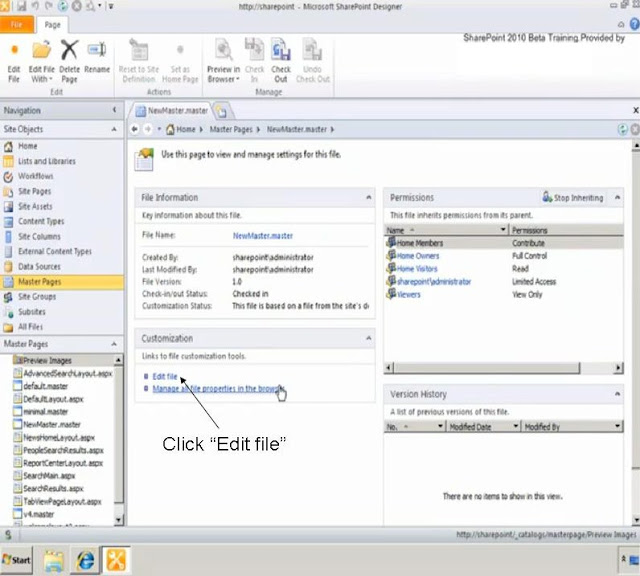Viewport: 640px width, 576px height.
Task: Open Lists and Libraries in navigation
Action: [x=47, y=161]
